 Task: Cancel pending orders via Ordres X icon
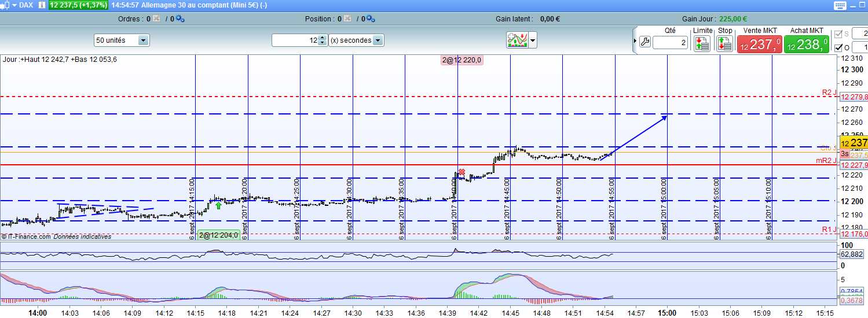(x=157, y=19)
